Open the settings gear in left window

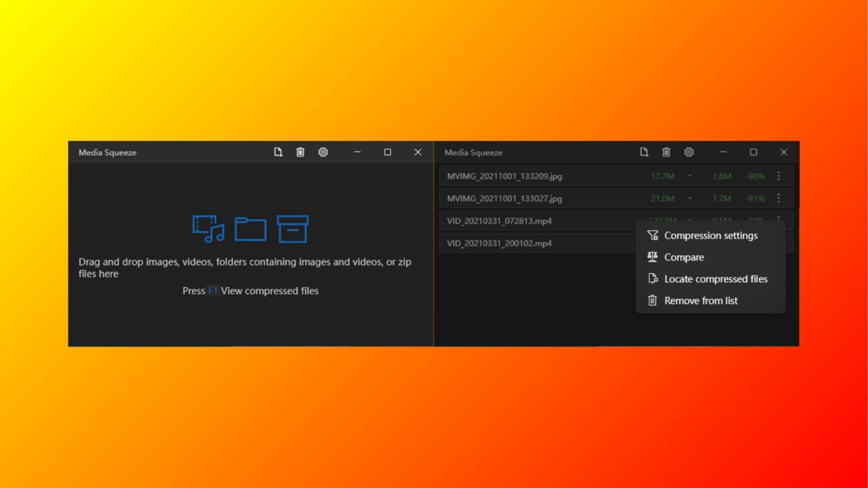click(x=323, y=152)
